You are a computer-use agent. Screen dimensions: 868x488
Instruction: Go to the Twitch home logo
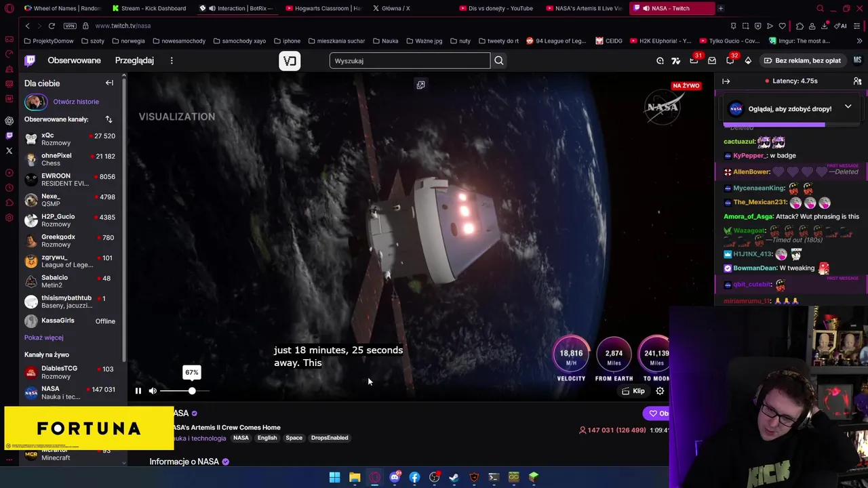(30, 60)
